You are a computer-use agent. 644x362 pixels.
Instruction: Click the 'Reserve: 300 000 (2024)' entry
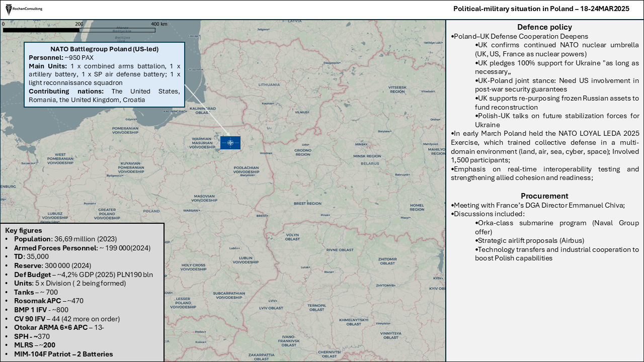pos(53,265)
